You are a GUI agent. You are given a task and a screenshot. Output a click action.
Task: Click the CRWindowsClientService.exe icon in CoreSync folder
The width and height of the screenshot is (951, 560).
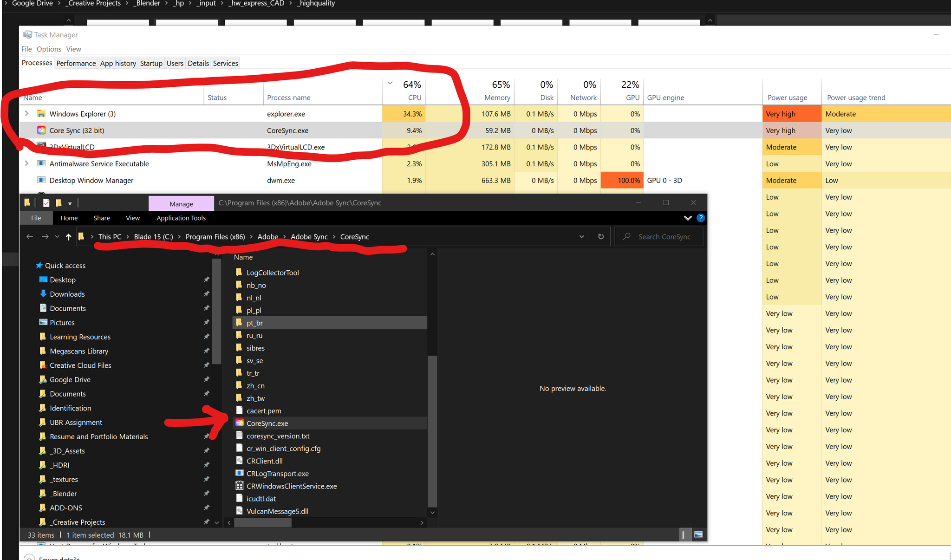pos(239,486)
